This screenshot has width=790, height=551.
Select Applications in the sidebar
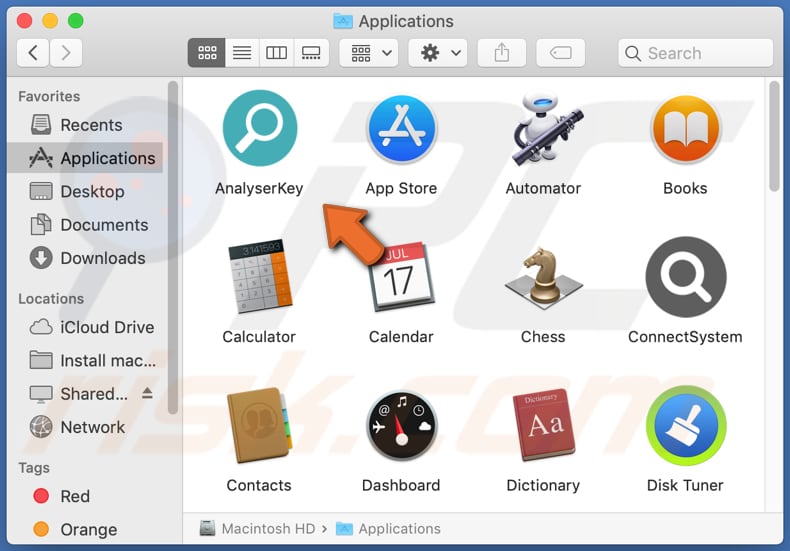pos(85,158)
